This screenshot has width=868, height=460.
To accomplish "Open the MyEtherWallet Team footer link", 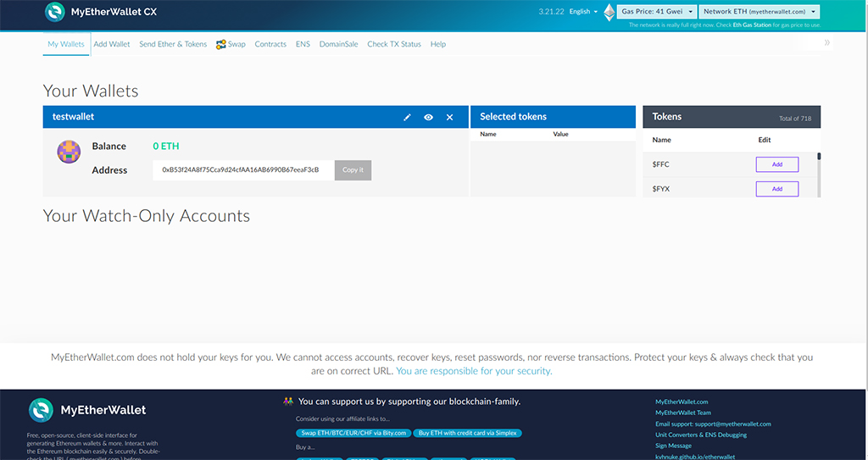I will click(x=683, y=413).
